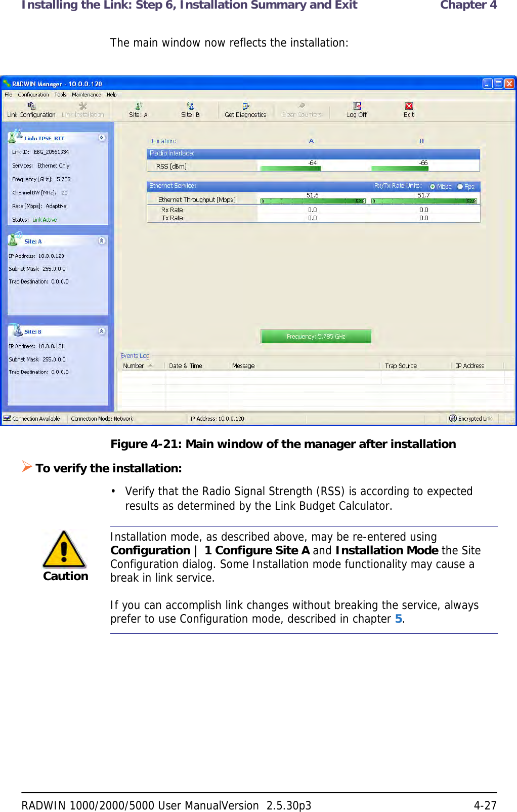Click the yellow Caution warning icon
This screenshot has width=517, height=812.
coord(64,549)
